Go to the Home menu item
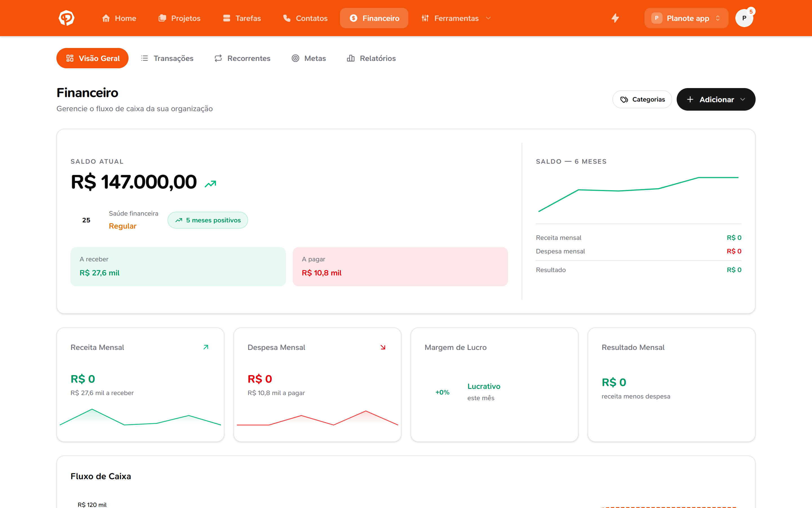The width and height of the screenshot is (812, 508). [x=119, y=18]
